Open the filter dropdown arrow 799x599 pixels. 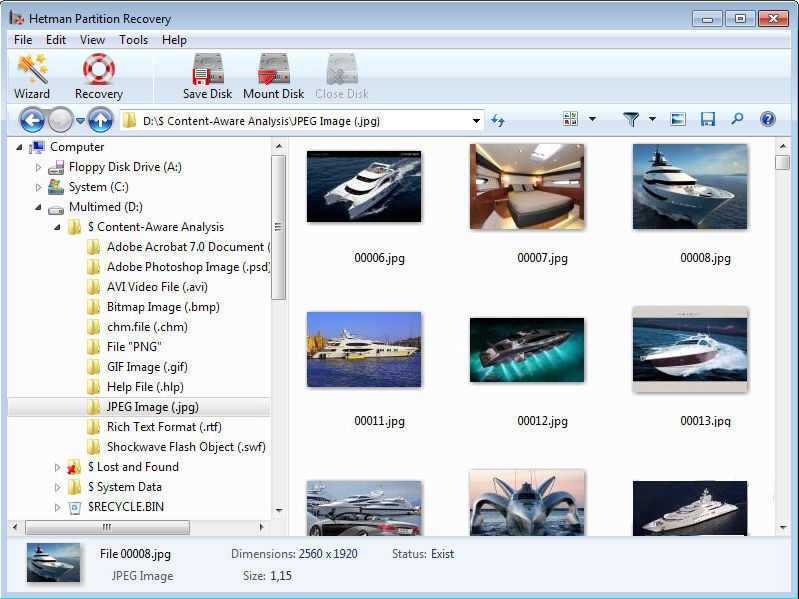[x=652, y=119]
